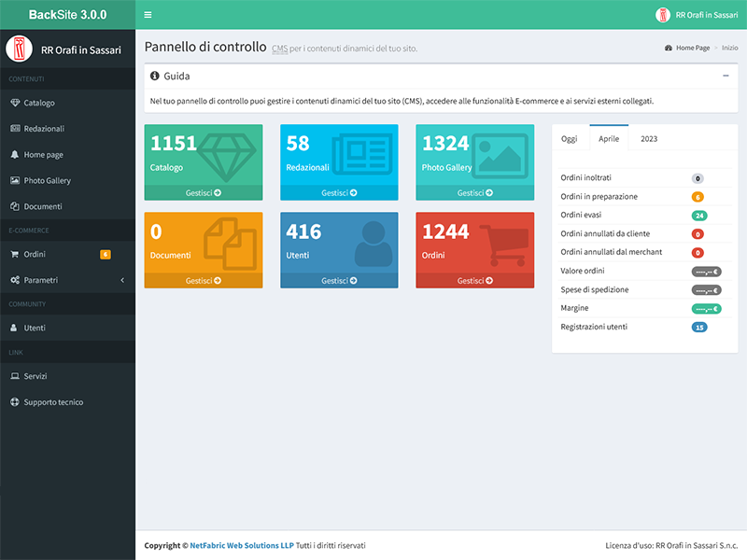This screenshot has height=560, width=747.
Task: Open the 2023 statistics tab
Action: (649, 138)
